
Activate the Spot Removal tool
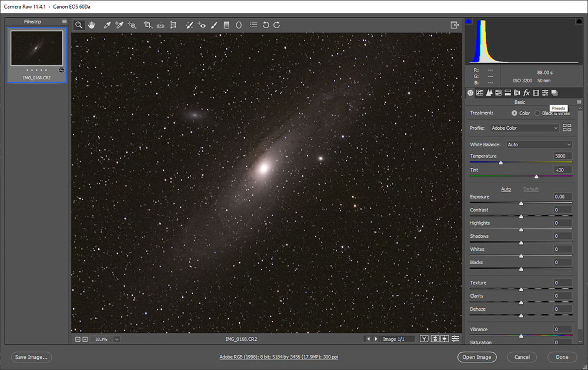click(x=189, y=25)
